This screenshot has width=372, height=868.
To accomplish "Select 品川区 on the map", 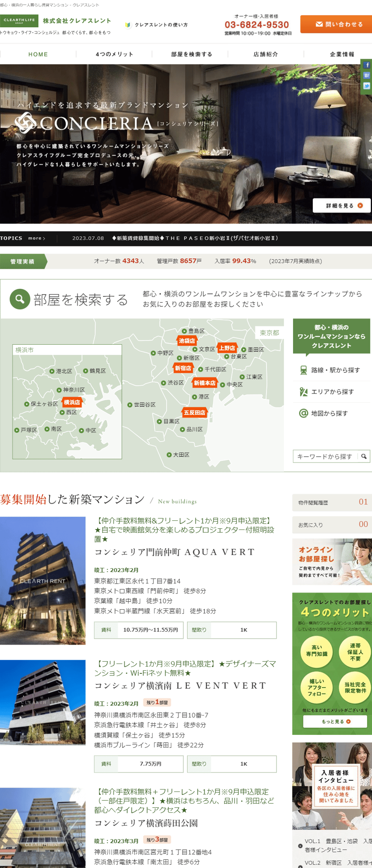I will tap(191, 429).
